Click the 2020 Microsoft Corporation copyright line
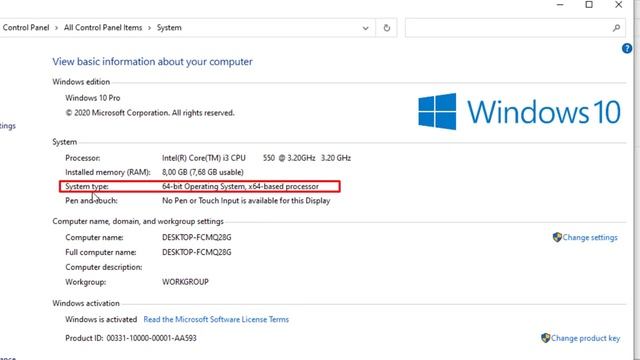 click(150, 113)
